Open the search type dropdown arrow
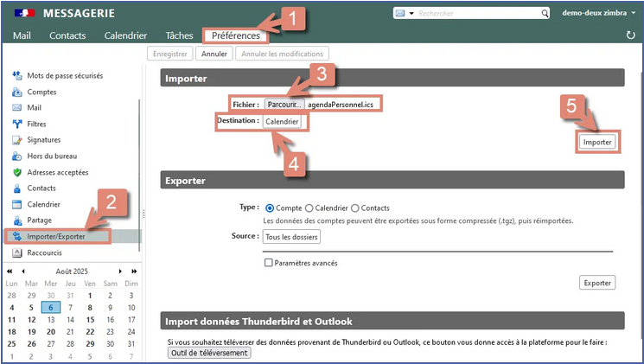644x364 pixels. coord(411,14)
